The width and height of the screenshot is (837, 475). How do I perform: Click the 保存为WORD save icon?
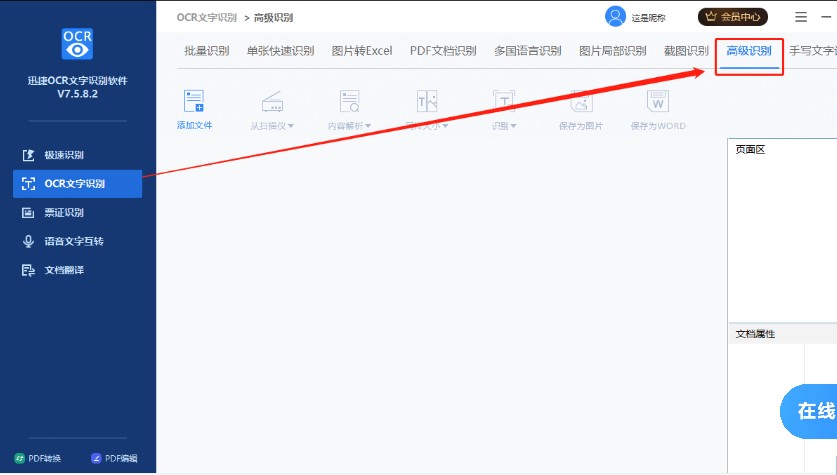(x=658, y=101)
